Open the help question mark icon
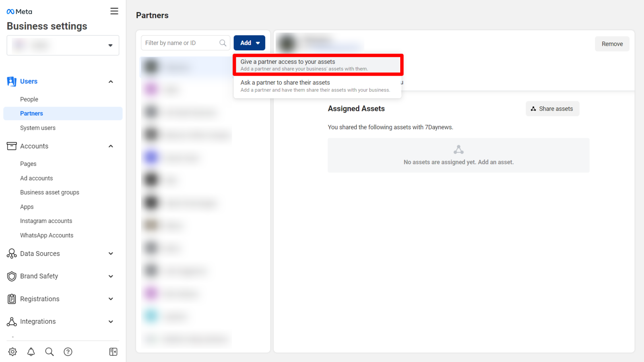Screen dimensions: 644x362 tap(68, 352)
